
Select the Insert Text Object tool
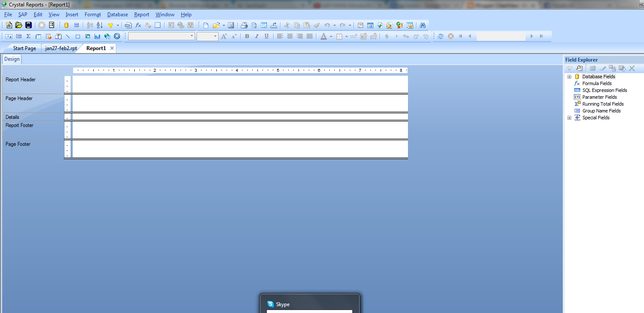point(9,36)
